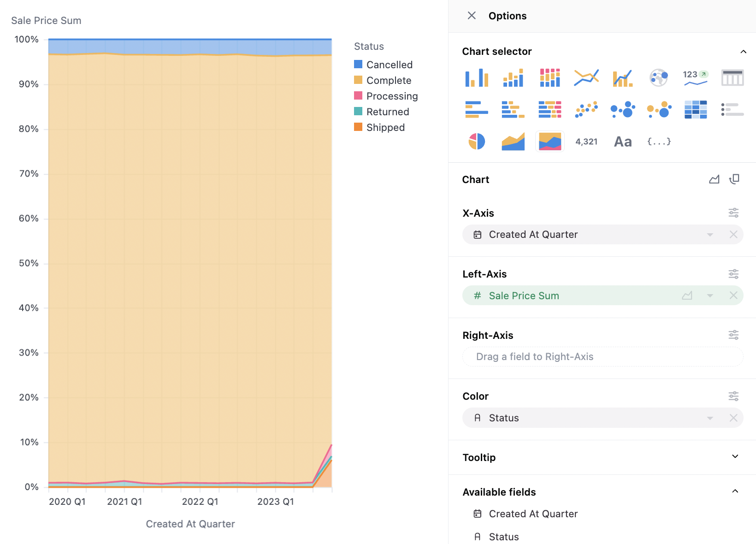Open the Created At Quarter X-Axis dropdown
756x544 pixels.
pos(710,235)
